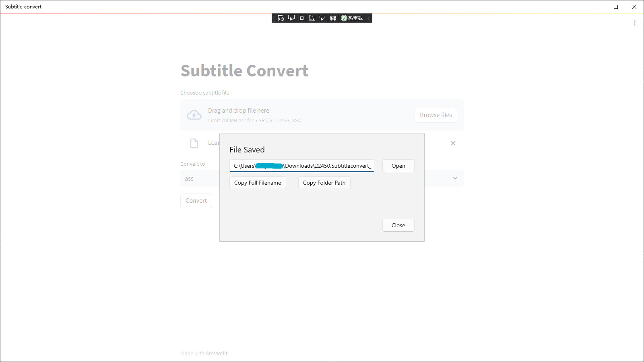Toggle display layout adorners icon

pyautogui.click(x=302, y=18)
